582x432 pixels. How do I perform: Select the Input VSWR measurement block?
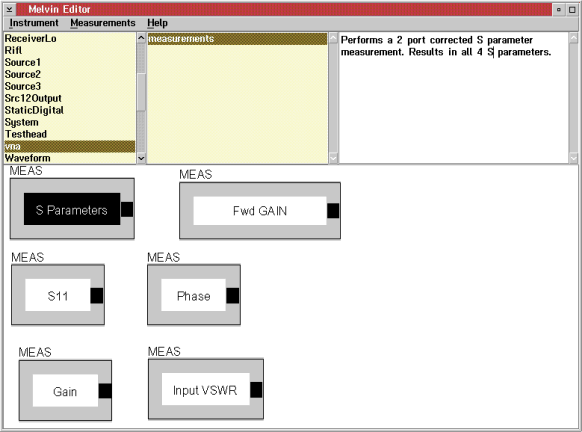point(205,389)
